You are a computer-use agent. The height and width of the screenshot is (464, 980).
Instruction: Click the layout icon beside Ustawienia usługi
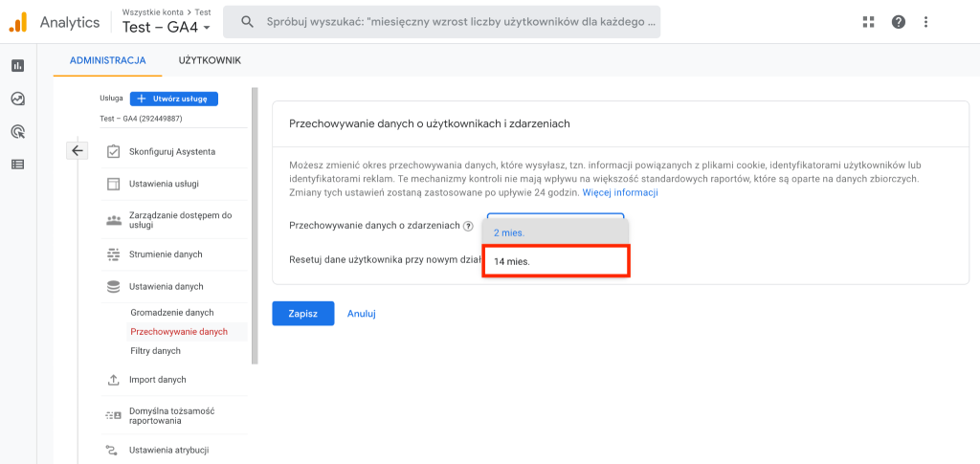point(113,184)
